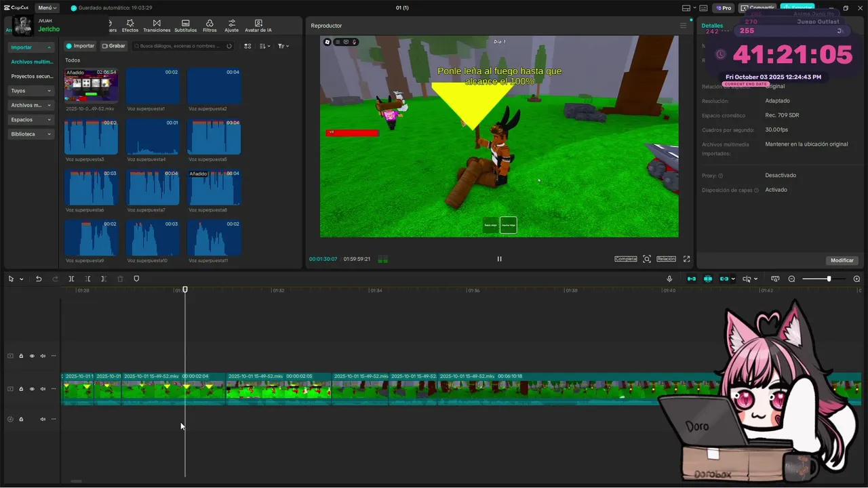Screen dimensions: 868x488
Task: Click the Completa quality button
Action: point(625,259)
